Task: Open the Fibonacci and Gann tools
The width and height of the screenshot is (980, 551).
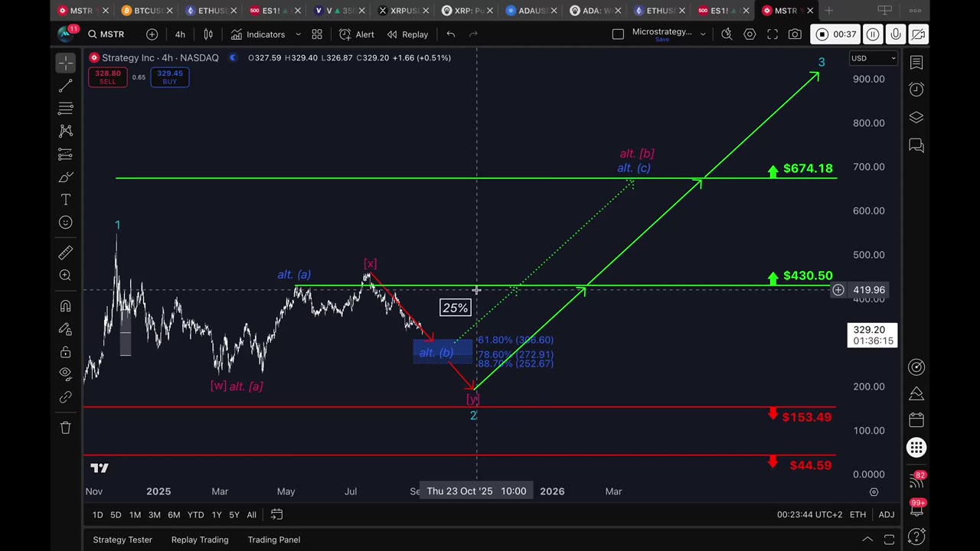Action: pyautogui.click(x=65, y=108)
